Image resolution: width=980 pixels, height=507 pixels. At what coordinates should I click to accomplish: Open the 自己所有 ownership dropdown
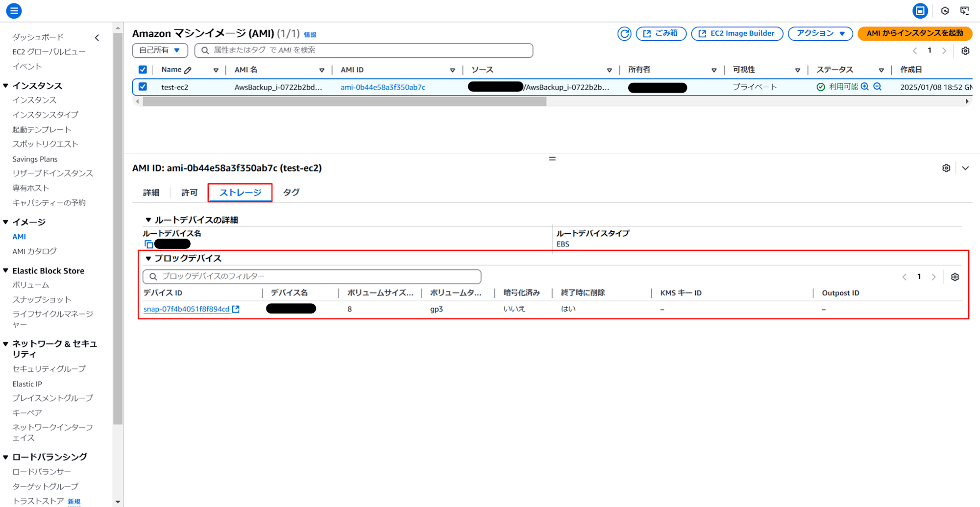[x=160, y=50]
